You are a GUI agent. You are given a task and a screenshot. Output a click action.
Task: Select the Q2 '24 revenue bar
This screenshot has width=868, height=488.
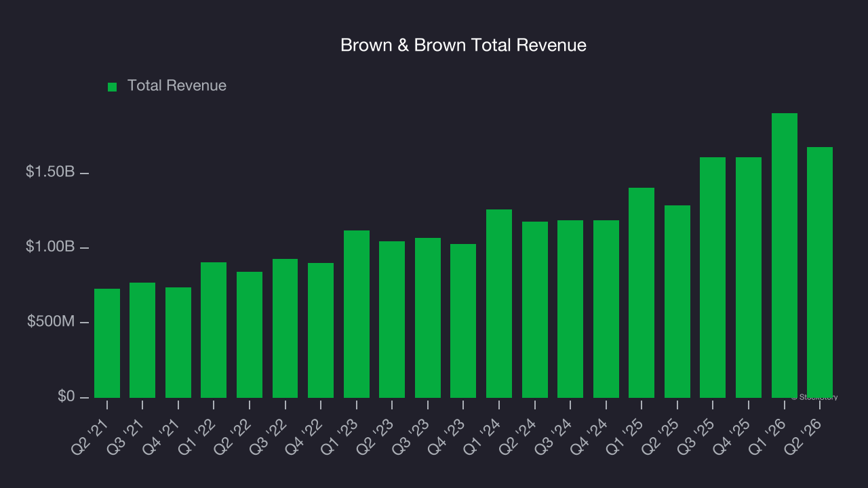(535, 310)
